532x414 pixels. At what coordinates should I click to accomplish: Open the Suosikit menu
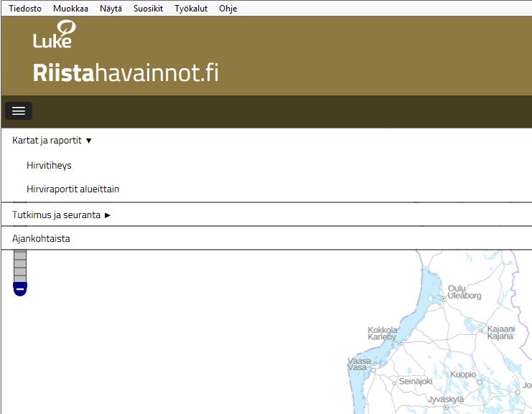click(149, 9)
